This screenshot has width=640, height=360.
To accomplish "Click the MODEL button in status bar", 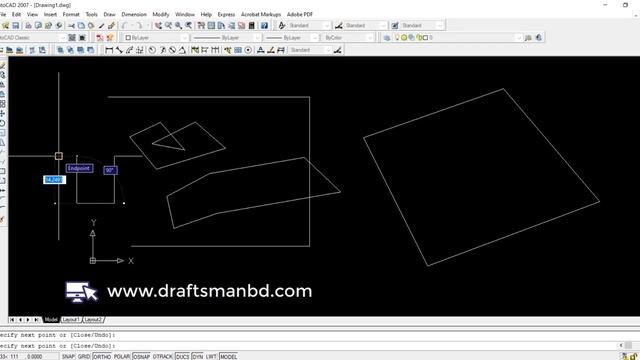I will point(228,356).
